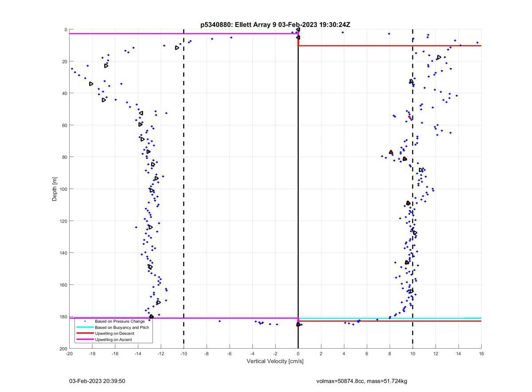Click x-axis tick label '-18'
Screen dimensions: 532x392
pos(92,353)
